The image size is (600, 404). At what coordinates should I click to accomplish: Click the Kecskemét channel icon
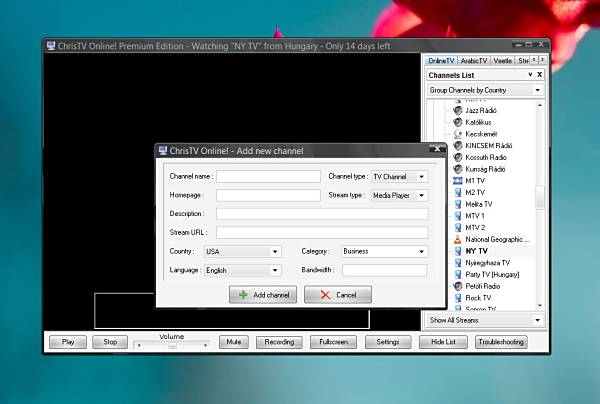(458, 134)
